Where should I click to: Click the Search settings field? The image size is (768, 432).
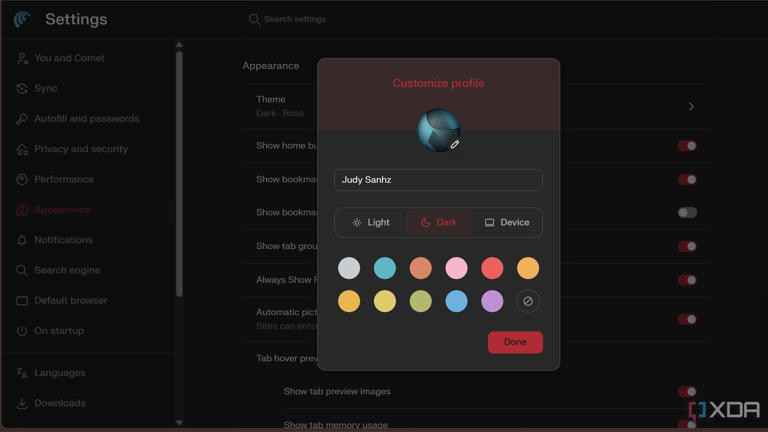click(x=480, y=19)
